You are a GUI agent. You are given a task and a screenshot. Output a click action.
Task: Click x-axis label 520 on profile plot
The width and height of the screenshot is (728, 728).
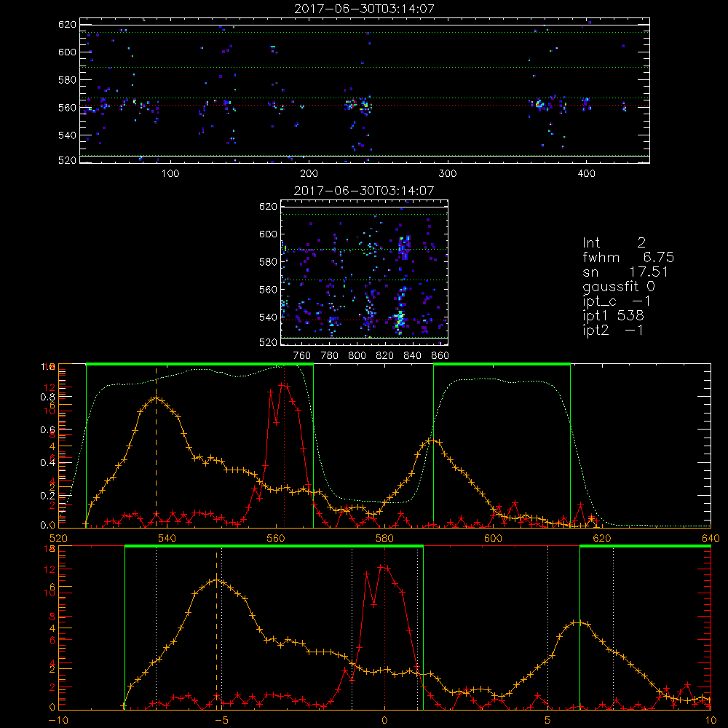[x=58, y=539]
